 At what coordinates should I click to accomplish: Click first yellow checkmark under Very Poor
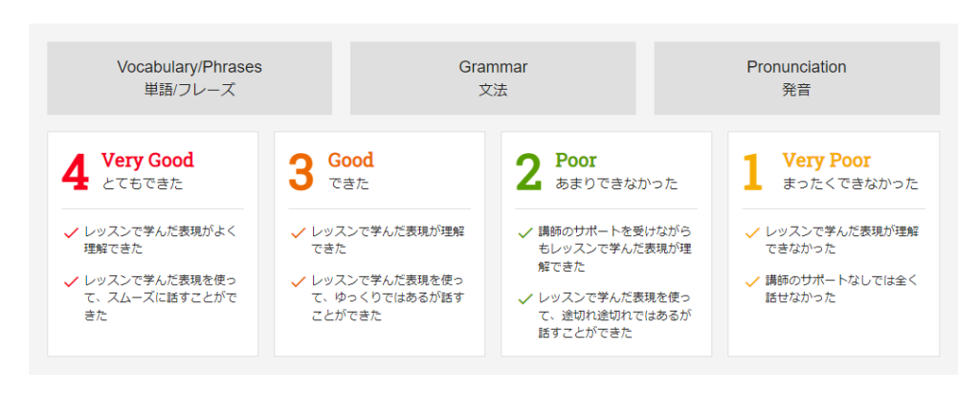tap(751, 232)
